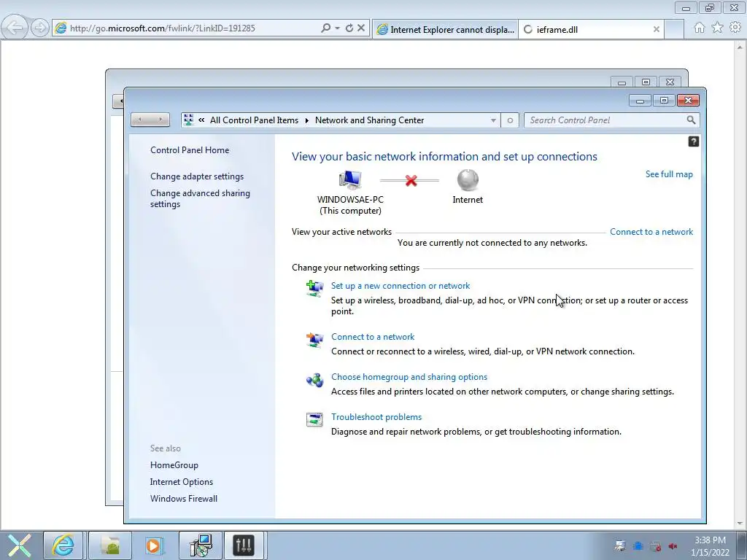Click the blue network tray icon

pos(638,546)
